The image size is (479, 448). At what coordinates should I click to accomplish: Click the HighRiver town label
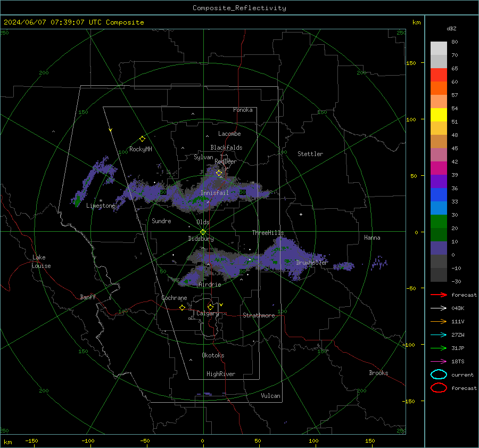click(x=221, y=374)
